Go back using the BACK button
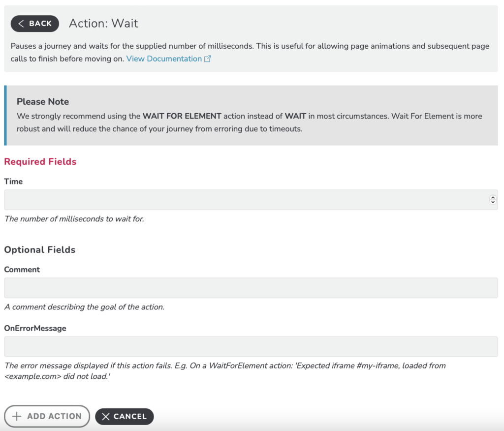Screen dimensions: 504x431 (35, 24)
